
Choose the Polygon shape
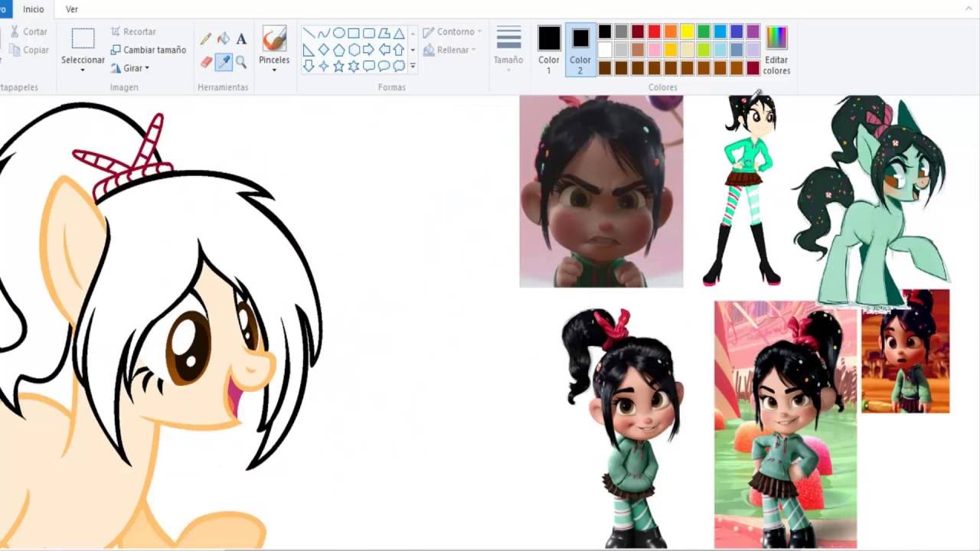pyautogui.click(x=384, y=33)
